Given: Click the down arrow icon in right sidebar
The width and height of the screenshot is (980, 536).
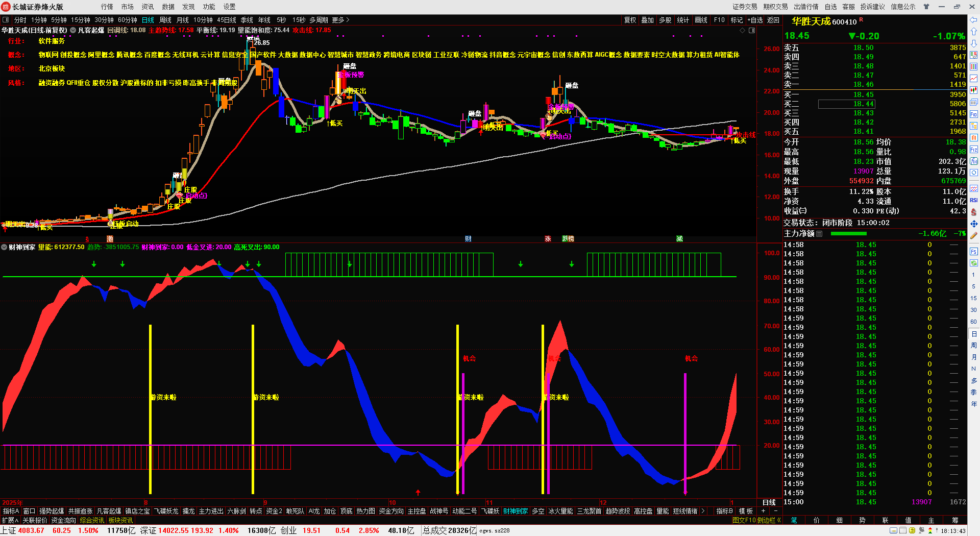Looking at the screenshot, I should pos(974,43).
